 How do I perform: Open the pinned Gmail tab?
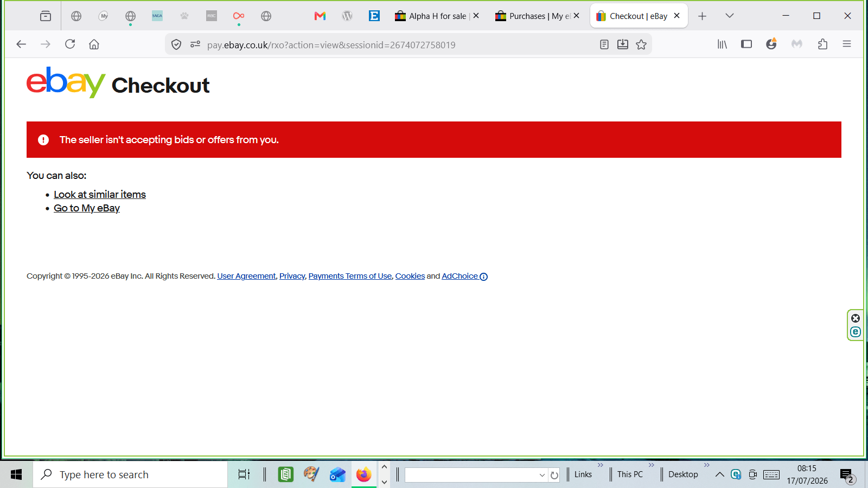click(320, 16)
